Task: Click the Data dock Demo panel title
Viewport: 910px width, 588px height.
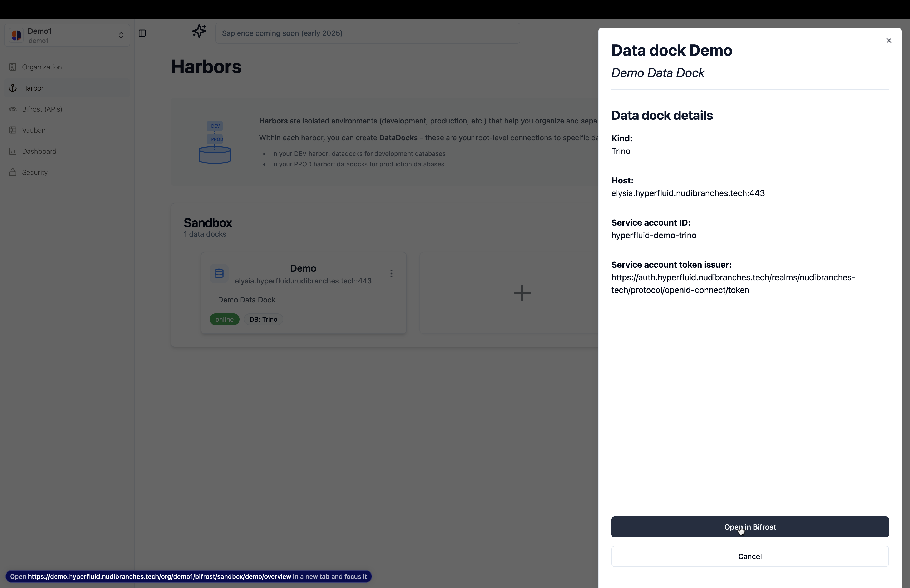Action: tap(672, 50)
